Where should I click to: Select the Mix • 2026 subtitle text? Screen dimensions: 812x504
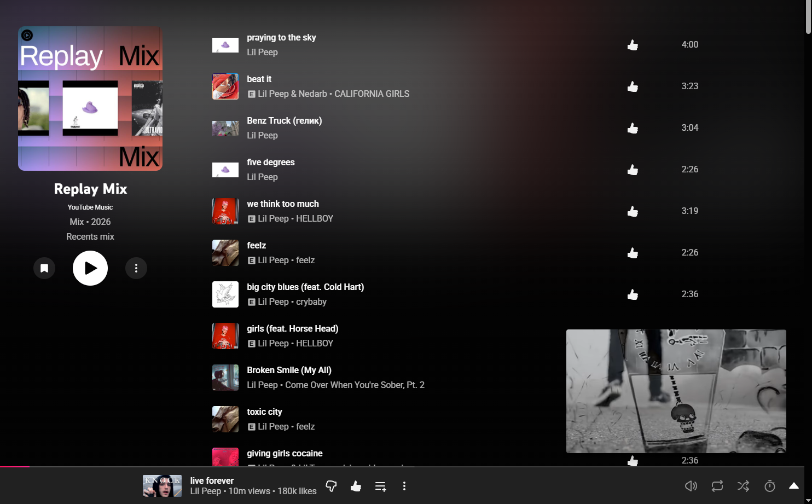tap(90, 222)
